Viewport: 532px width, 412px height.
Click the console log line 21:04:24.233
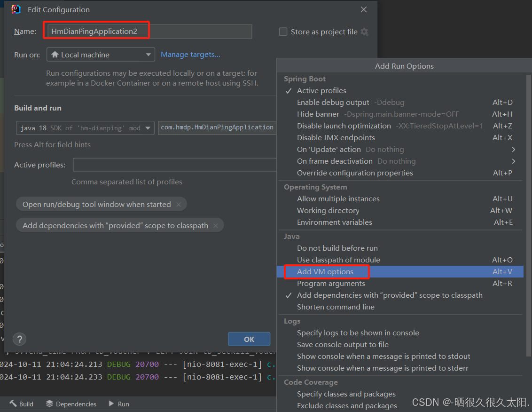tap(138, 377)
